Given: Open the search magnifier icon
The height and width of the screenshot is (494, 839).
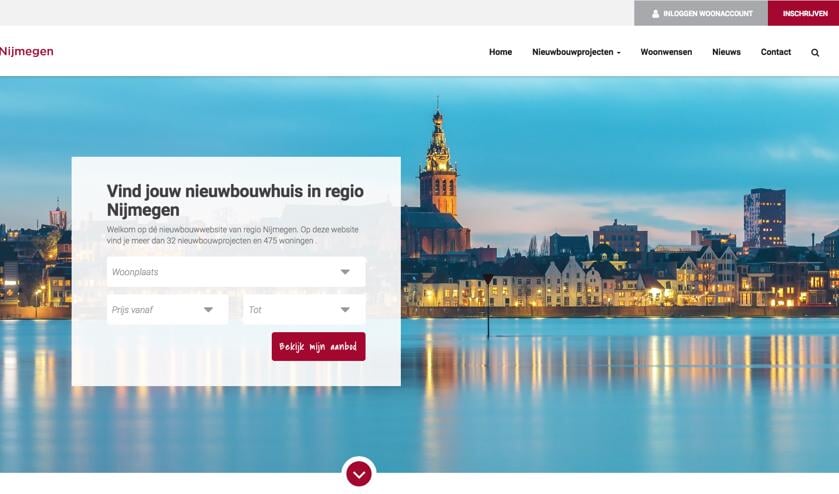Looking at the screenshot, I should tap(815, 52).
